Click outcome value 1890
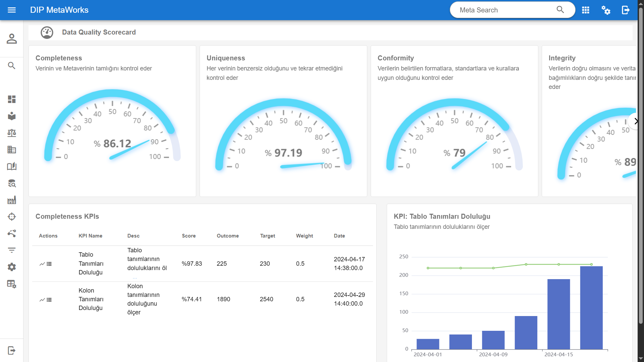 tap(223, 299)
